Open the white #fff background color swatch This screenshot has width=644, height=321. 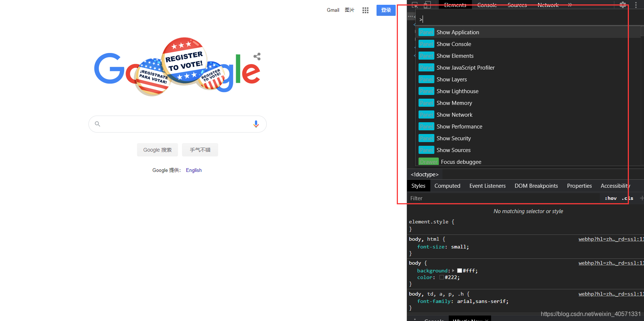(x=460, y=271)
